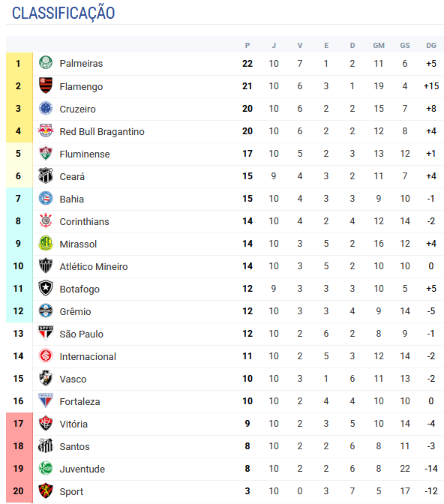Click the Palmeiras club crest
This screenshot has height=504, width=444.
46,63
